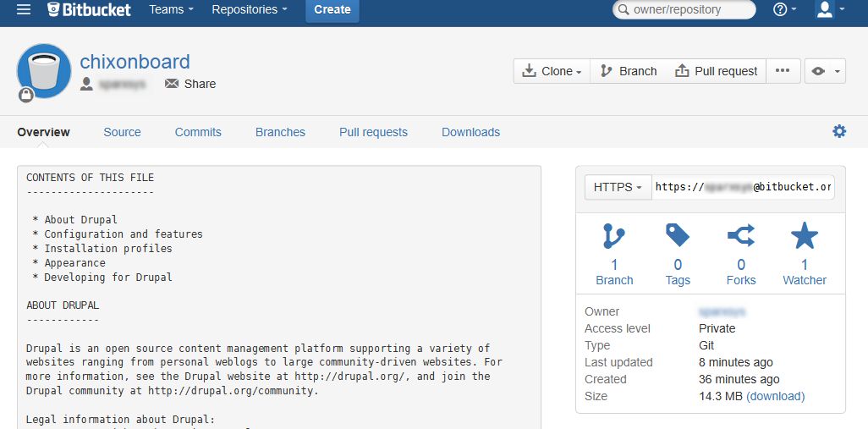Click the chixonboard repository avatar
Viewport: 868px width, 429px height.
click(x=44, y=71)
